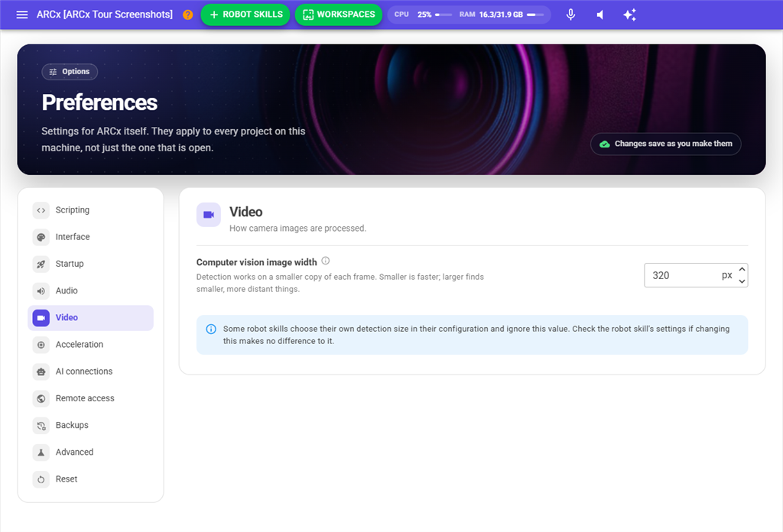Select the Video preferences tab
Image resolution: width=783 pixels, height=532 pixels.
point(90,318)
